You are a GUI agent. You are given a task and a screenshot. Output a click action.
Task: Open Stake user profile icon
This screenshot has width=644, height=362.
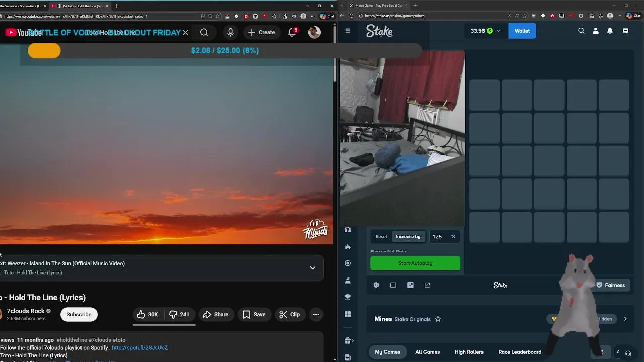(596, 31)
